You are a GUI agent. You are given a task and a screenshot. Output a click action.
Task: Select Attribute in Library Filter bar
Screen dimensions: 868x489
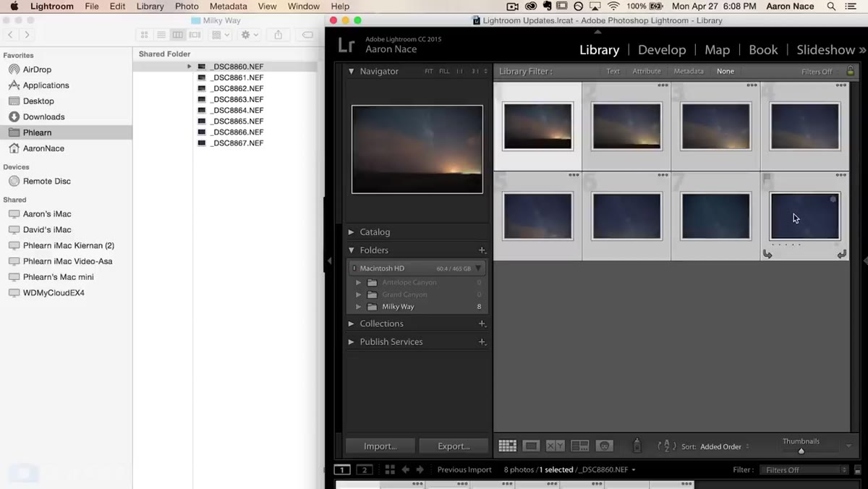click(647, 72)
